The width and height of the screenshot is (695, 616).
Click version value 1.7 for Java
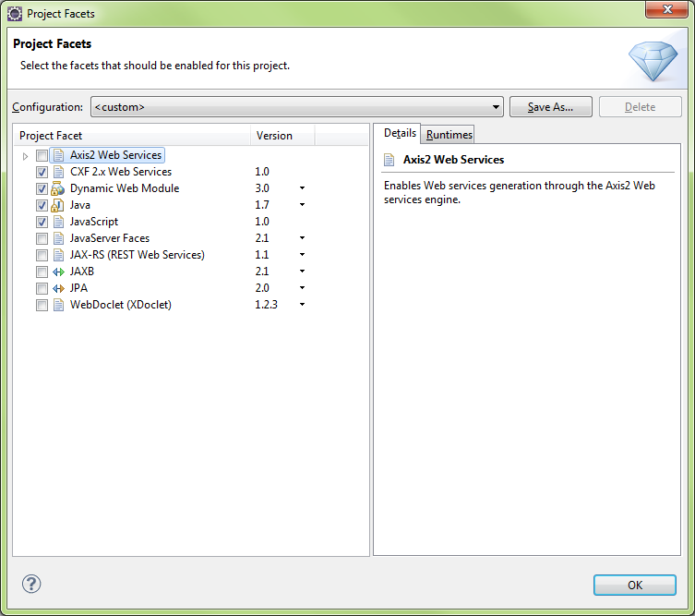[x=262, y=205]
